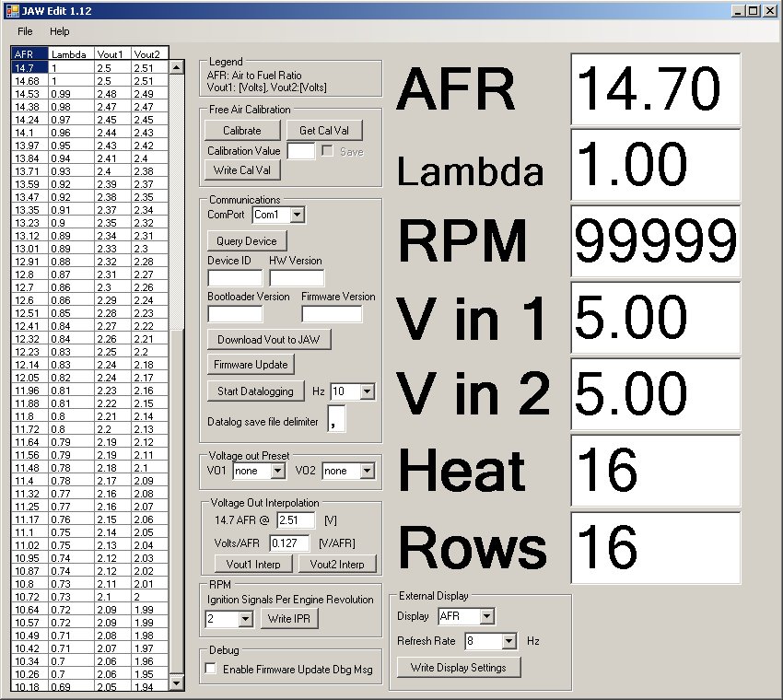Click the Get Cal Val button
783x700 pixels.
point(324,130)
